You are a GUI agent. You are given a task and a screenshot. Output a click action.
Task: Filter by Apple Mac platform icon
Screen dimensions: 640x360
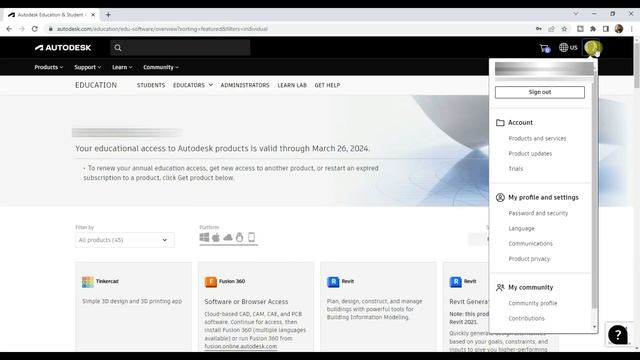click(216, 237)
